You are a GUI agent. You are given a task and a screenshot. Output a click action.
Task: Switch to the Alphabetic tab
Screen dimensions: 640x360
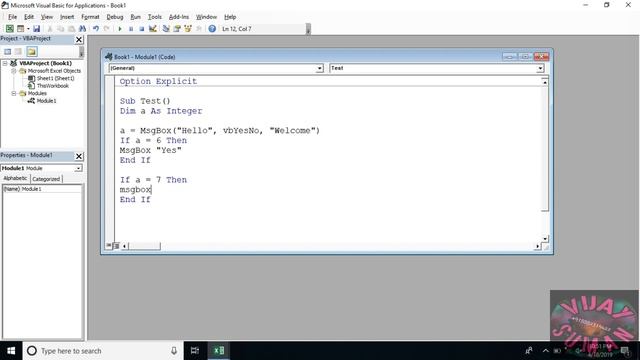pyautogui.click(x=16, y=178)
